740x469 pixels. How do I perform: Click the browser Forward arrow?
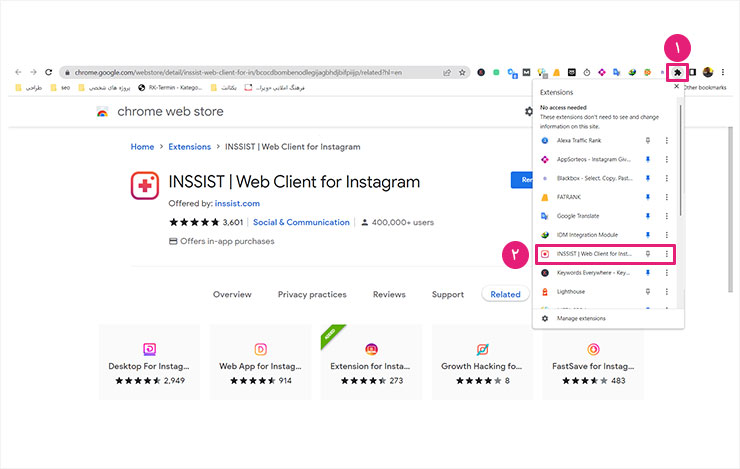[34, 72]
